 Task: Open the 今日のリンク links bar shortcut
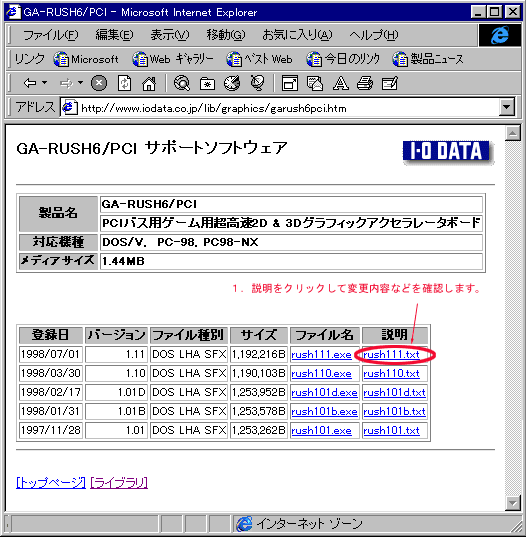point(343,59)
